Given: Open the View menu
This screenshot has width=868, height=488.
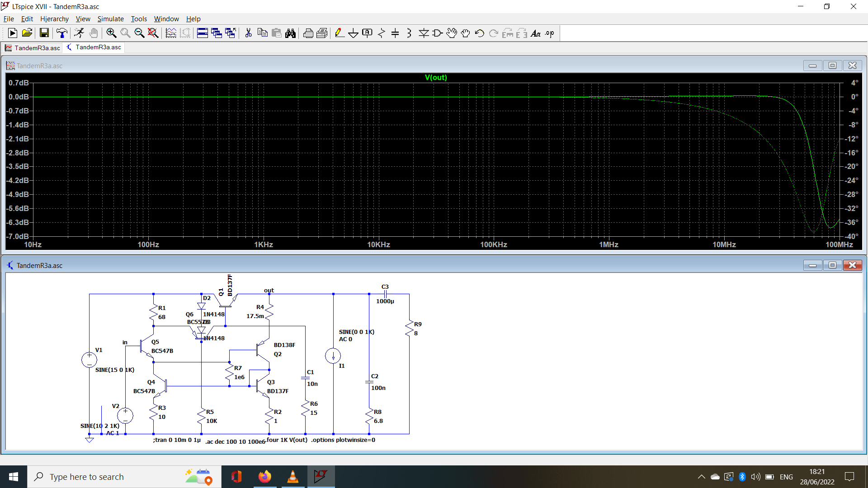Looking at the screenshot, I should pos(83,19).
